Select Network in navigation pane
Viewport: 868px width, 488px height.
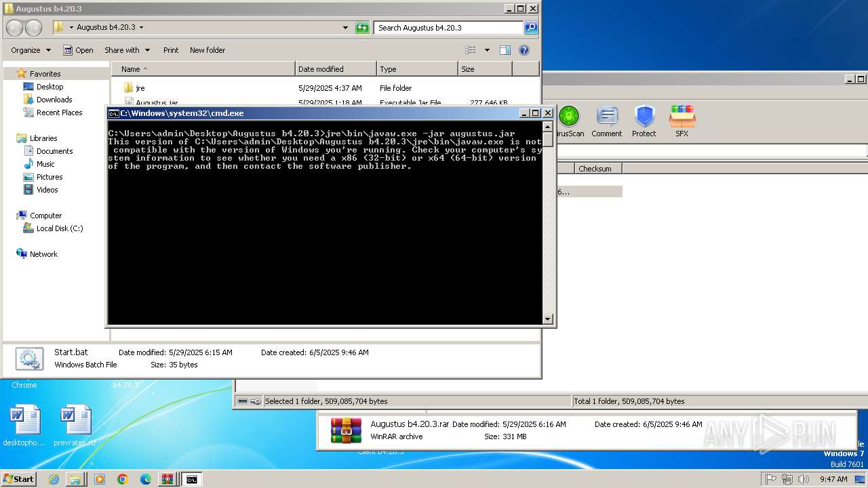[43, 254]
